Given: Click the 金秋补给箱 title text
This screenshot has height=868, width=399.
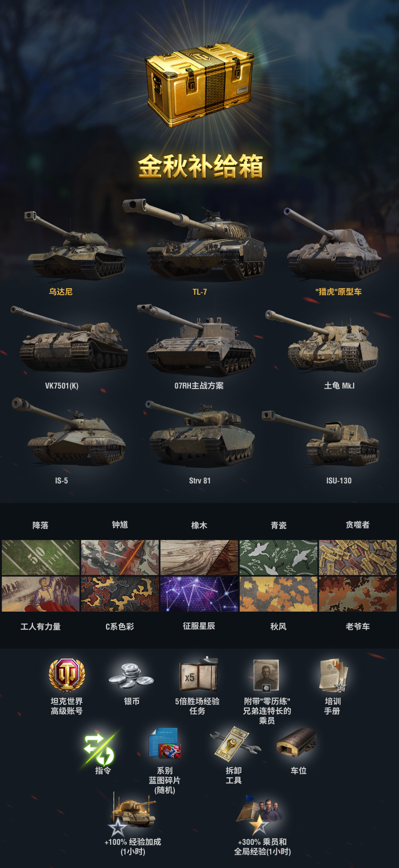Looking at the screenshot, I should click(201, 166).
